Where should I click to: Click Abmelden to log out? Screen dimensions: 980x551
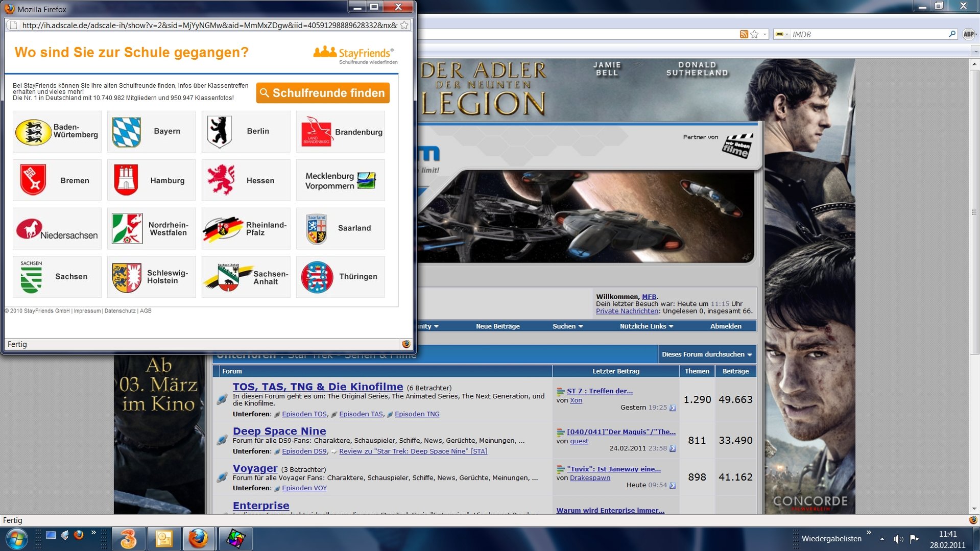pos(725,326)
